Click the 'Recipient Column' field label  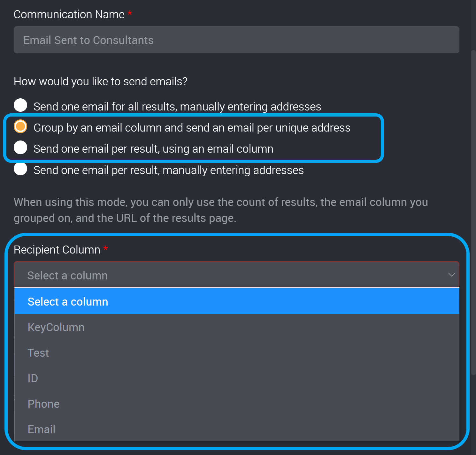coord(57,250)
